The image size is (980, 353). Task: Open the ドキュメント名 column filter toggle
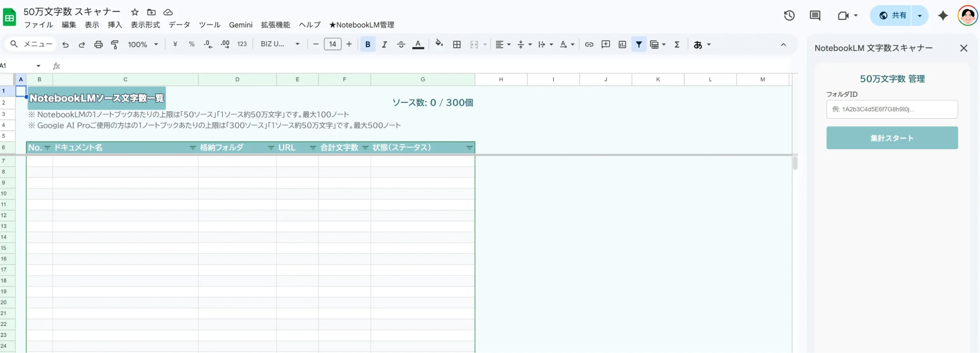[193, 148]
